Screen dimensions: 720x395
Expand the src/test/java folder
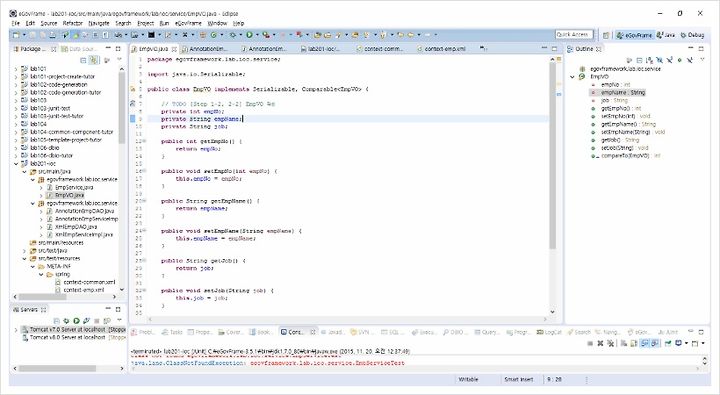[25, 251]
